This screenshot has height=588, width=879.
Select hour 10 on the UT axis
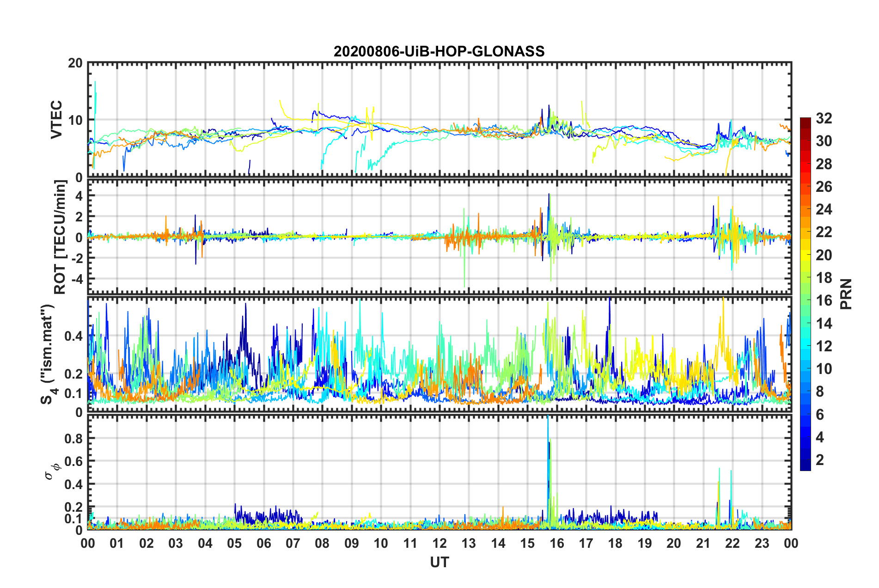tap(381, 544)
